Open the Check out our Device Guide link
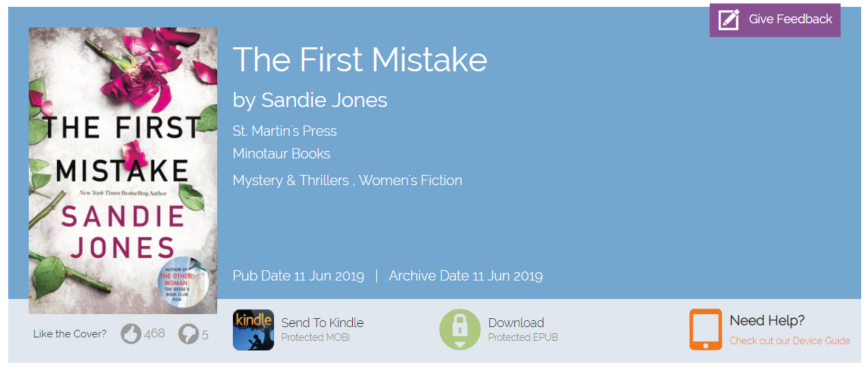Screen dimensions: 868x371 [x=789, y=341]
